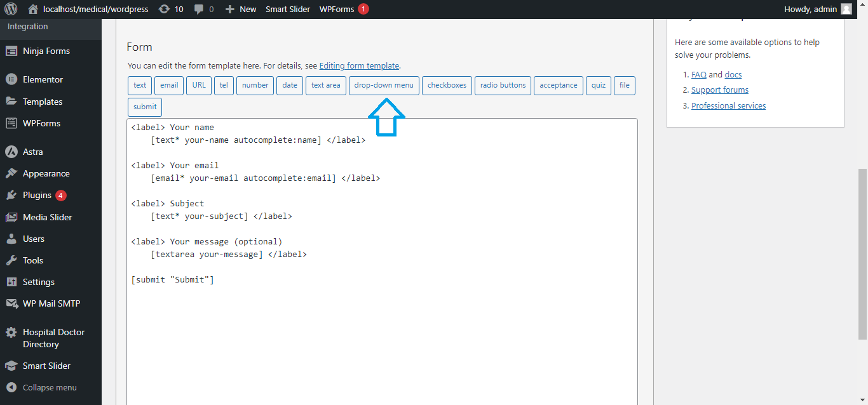The width and height of the screenshot is (868, 405).
Task: Open WPForms in the sidebar
Action: click(41, 123)
